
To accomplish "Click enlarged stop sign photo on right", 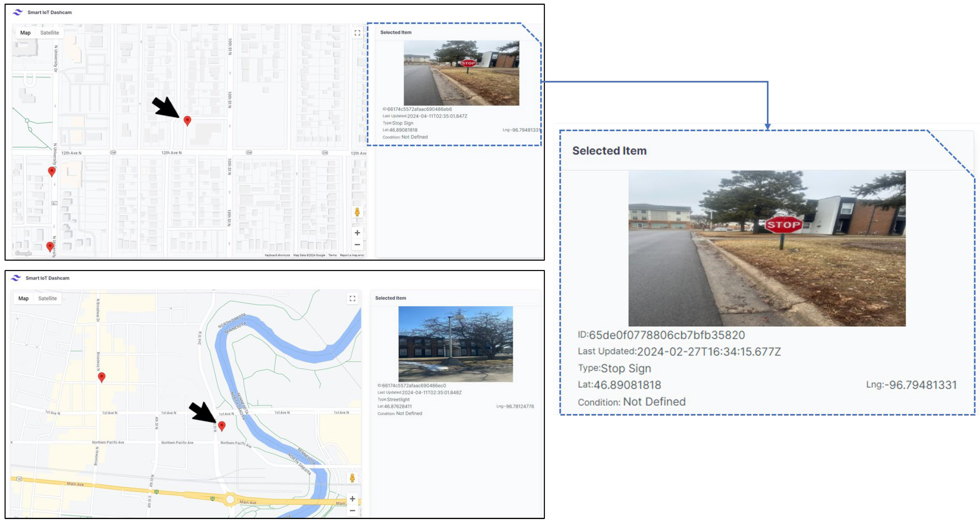I will [x=767, y=248].
